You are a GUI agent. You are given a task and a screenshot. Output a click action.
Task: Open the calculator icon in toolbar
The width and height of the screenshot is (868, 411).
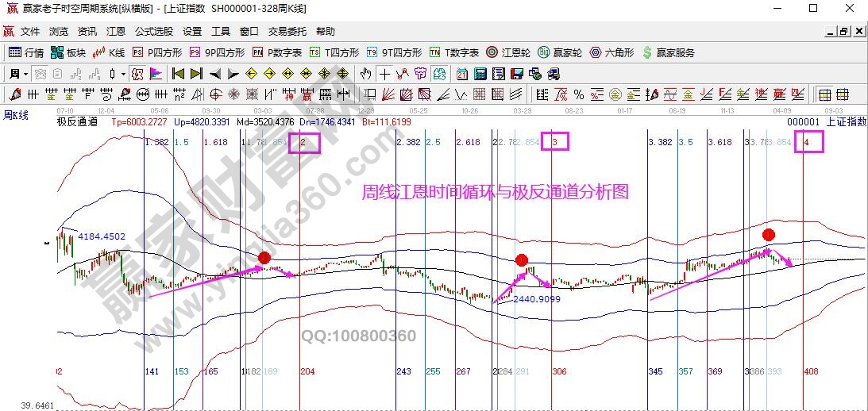(x=480, y=74)
